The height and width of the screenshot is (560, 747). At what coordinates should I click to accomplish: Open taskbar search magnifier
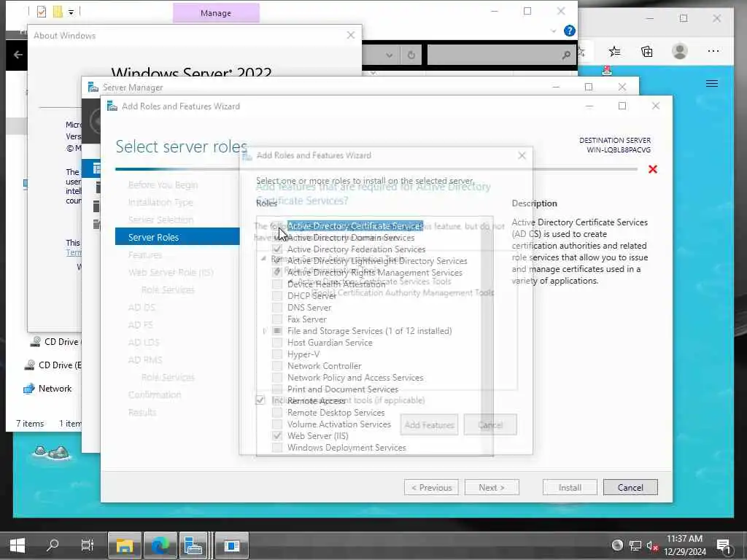point(53,545)
